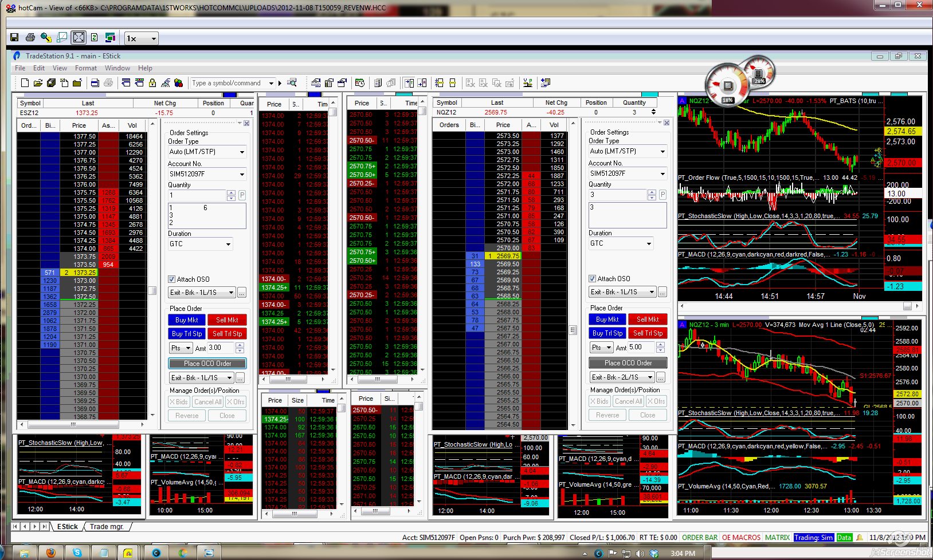Toggle the OE MACROS status indicator

coord(741,538)
